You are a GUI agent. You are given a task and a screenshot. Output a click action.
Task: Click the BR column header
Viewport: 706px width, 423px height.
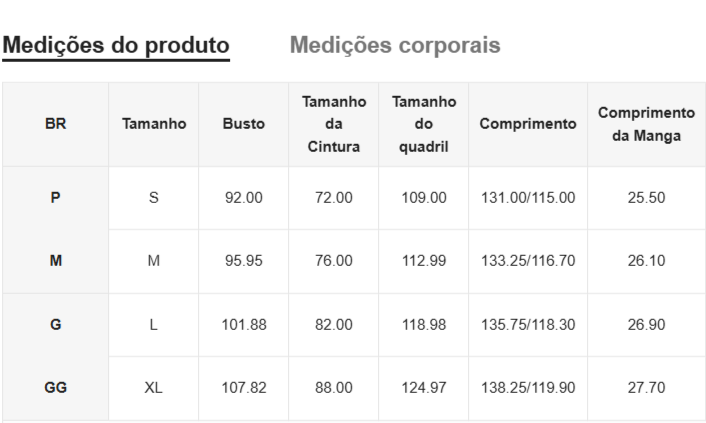point(56,125)
